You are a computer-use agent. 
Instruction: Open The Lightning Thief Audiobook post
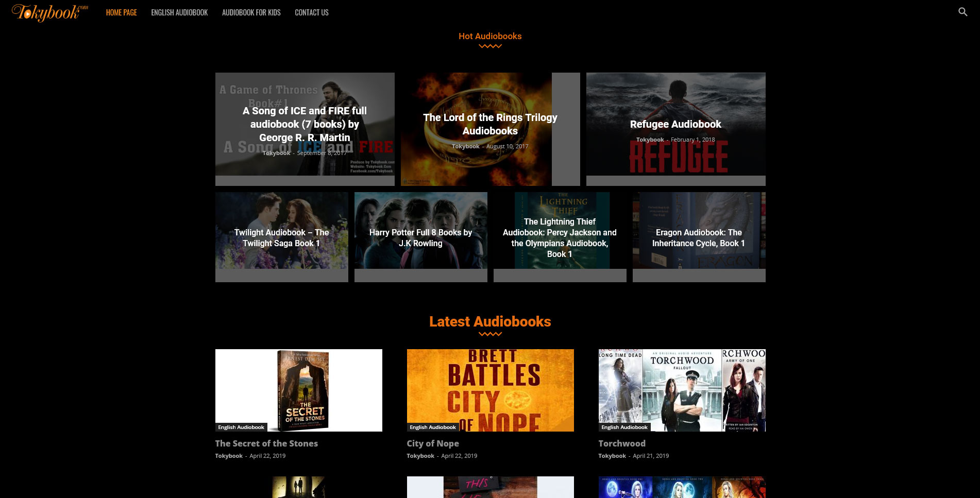[x=560, y=237]
